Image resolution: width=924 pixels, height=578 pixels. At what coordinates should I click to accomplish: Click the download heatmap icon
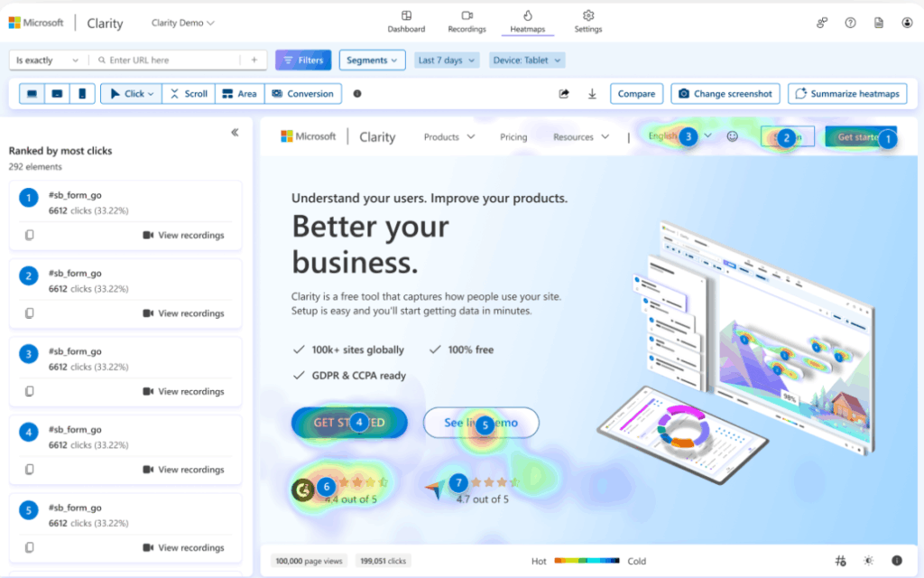[x=592, y=94]
